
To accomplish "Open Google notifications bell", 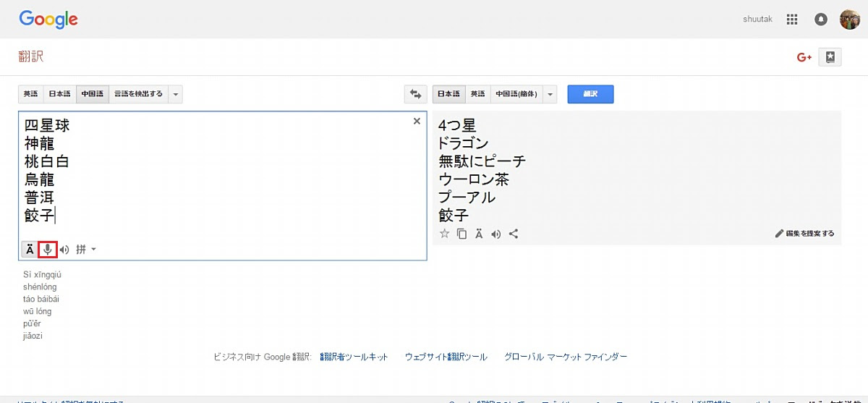I will [x=821, y=20].
